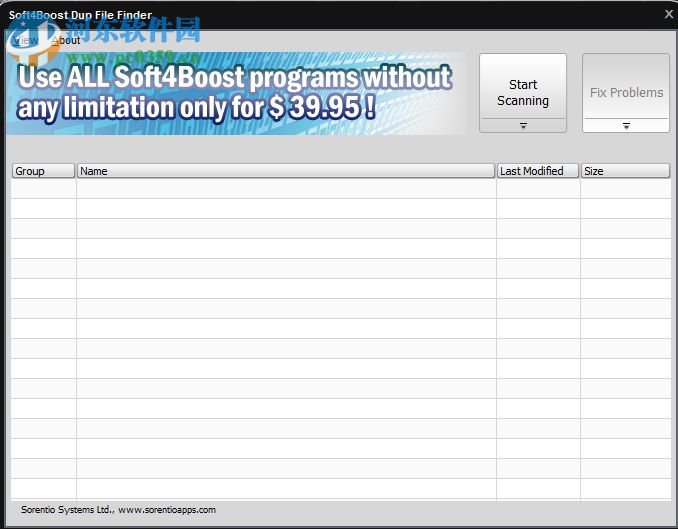Open the View menu
The image size is (678, 529).
[26, 40]
